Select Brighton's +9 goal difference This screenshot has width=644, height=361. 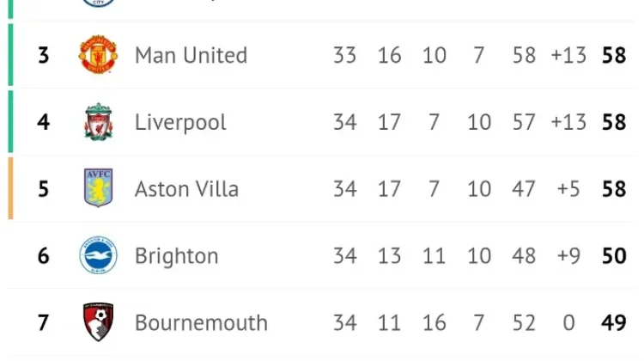[568, 256]
